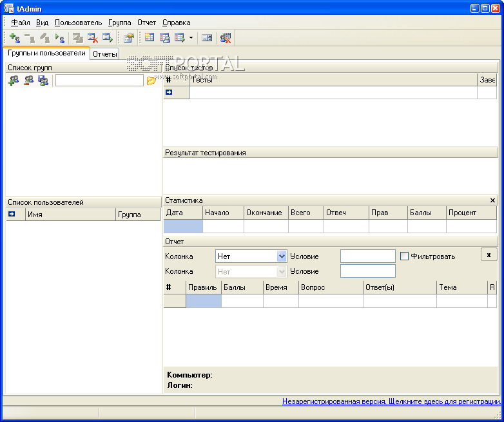Click the delete table toolbar icon with red X

(x=93, y=38)
